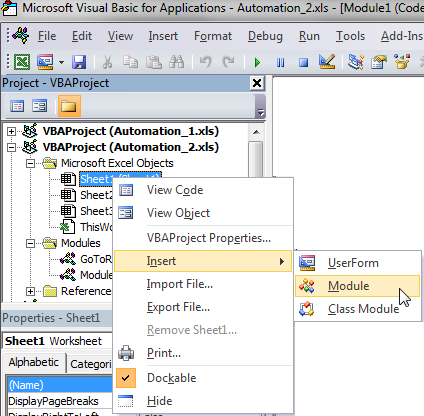This screenshot has height=416, width=424.
Task: Toggle the Design Mode icon
Action: coord(327,62)
